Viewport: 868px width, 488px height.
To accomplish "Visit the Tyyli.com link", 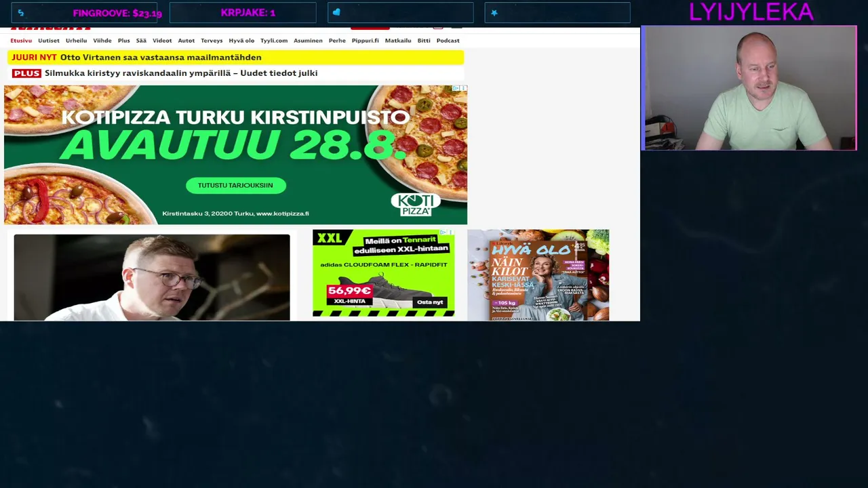I will pos(274,41).
